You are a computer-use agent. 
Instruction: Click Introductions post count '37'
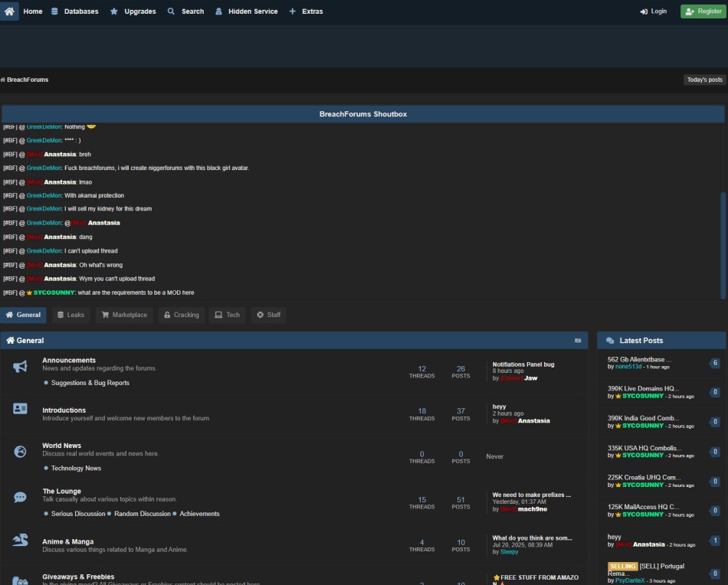coord(461,411)
